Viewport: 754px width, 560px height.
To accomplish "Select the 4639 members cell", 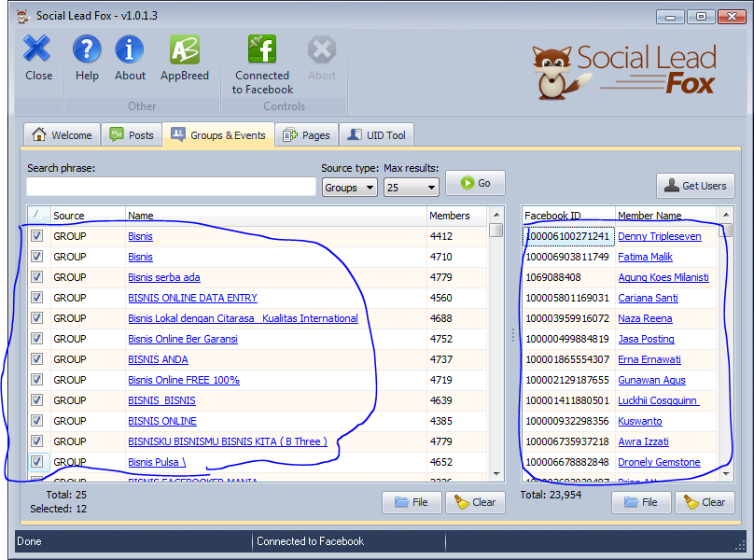I will (456, 400).
